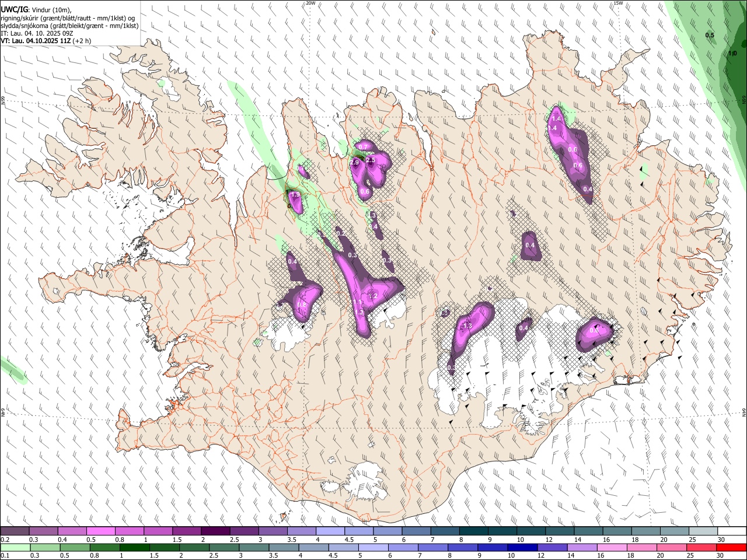Click the snow legend swatch from 1 to 1.5
The width and height of the screenshot is (747, 560).
(x=158, y=531)
